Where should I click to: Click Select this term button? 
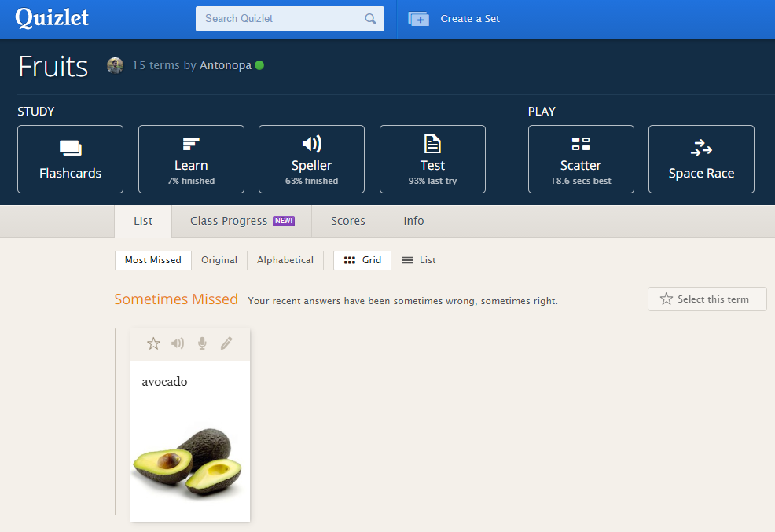[x=707, y=299]
